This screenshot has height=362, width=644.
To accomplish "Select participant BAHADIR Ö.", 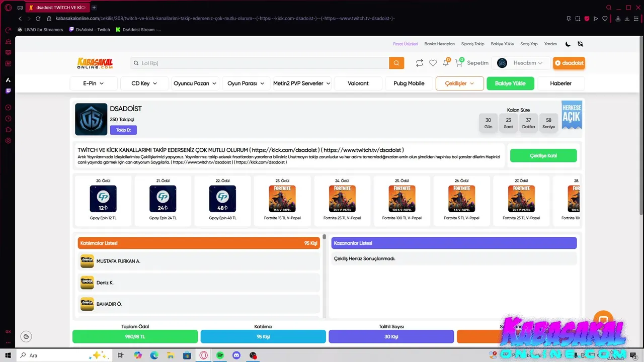I will click(x=199, y=304).
